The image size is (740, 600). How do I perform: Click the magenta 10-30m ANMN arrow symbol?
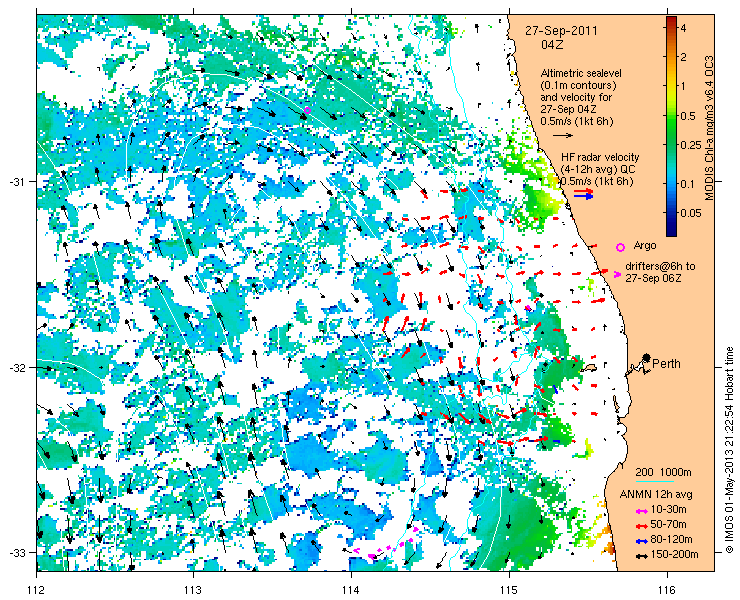point(641,511)
